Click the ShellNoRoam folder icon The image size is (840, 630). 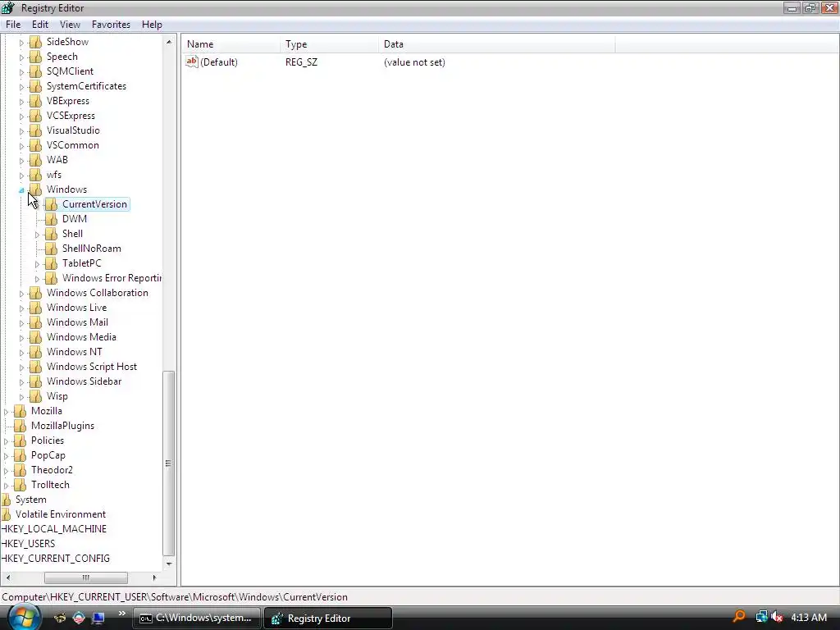coord(51,249)
